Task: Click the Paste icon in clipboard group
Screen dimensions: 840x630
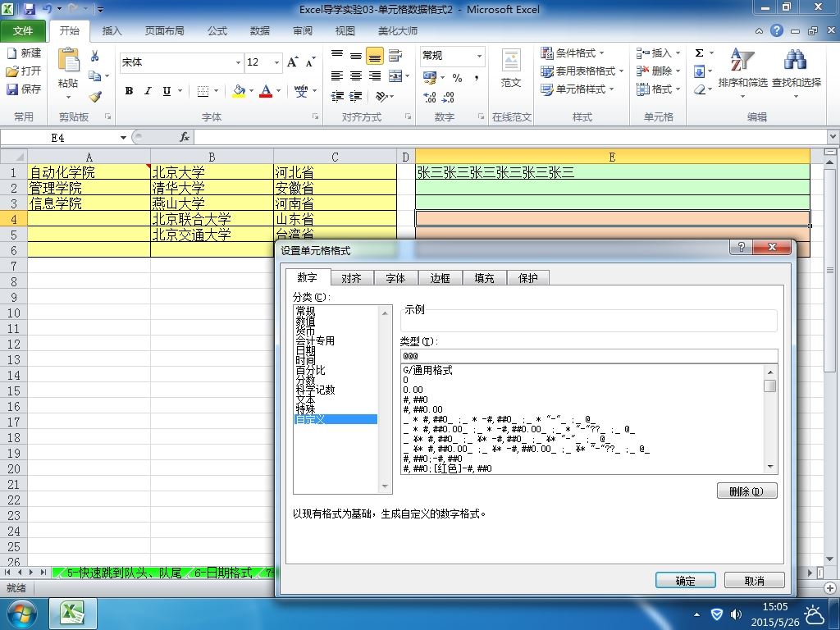Action: pos(69,60)
